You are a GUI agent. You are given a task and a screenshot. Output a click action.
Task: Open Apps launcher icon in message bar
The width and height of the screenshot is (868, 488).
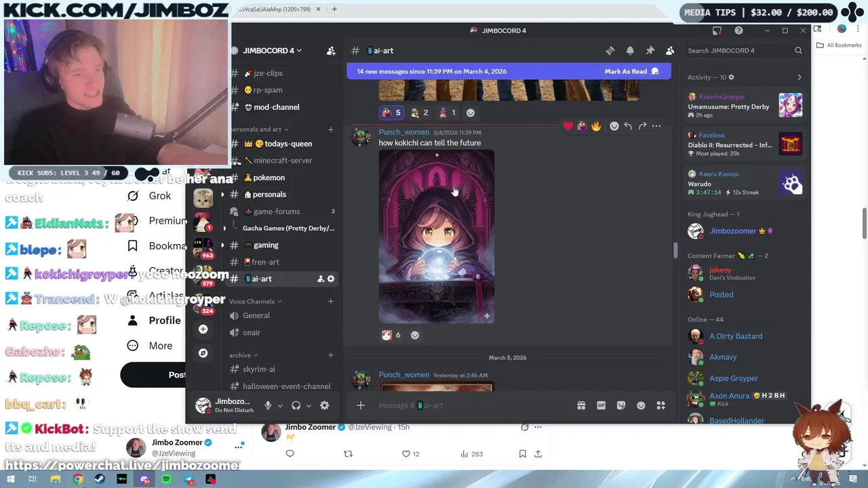coord(660,405)
